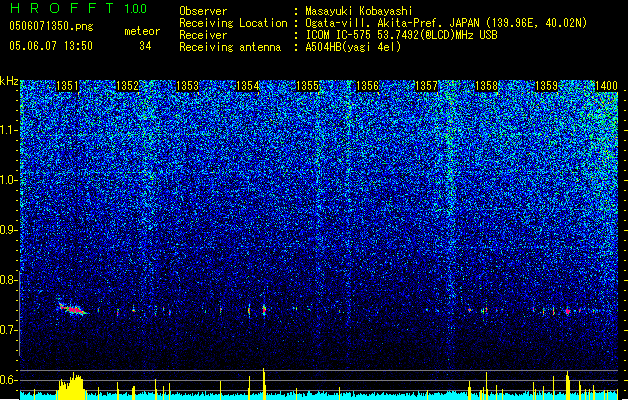Click the 1352 time marker

pos(127,86)
